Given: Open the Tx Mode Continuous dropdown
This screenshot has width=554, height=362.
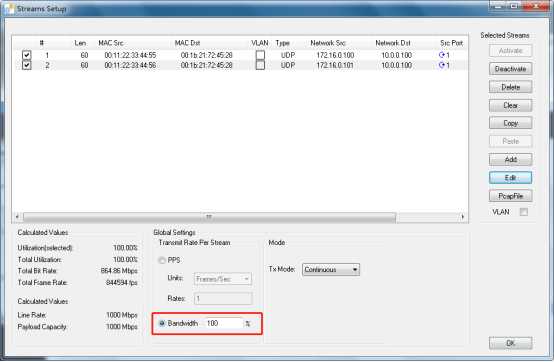Looking at the screenshot, I should click(x=331, y=270).
